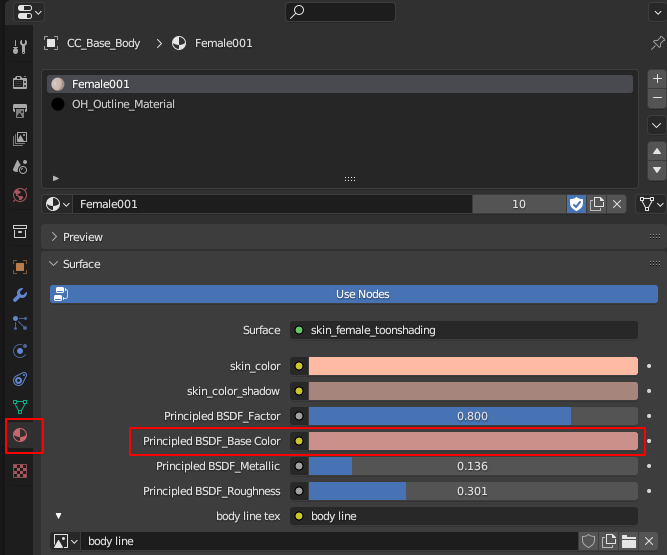Click the skin_color socket dot
The height and width of the screenshot is (555, 667).
[x=299, y=366]
